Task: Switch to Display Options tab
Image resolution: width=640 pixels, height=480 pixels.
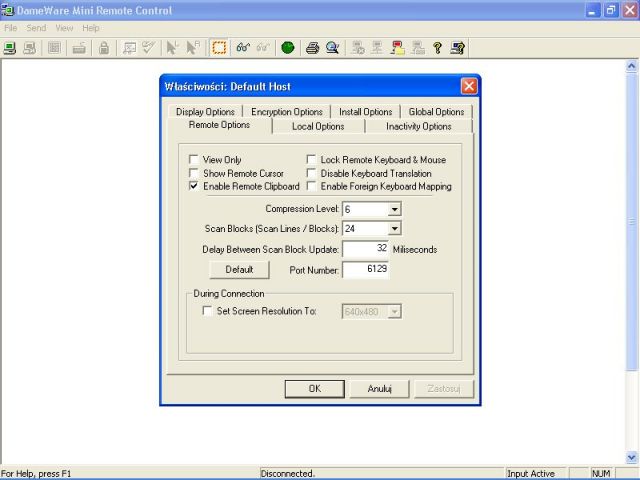Action: click(205, 111)
